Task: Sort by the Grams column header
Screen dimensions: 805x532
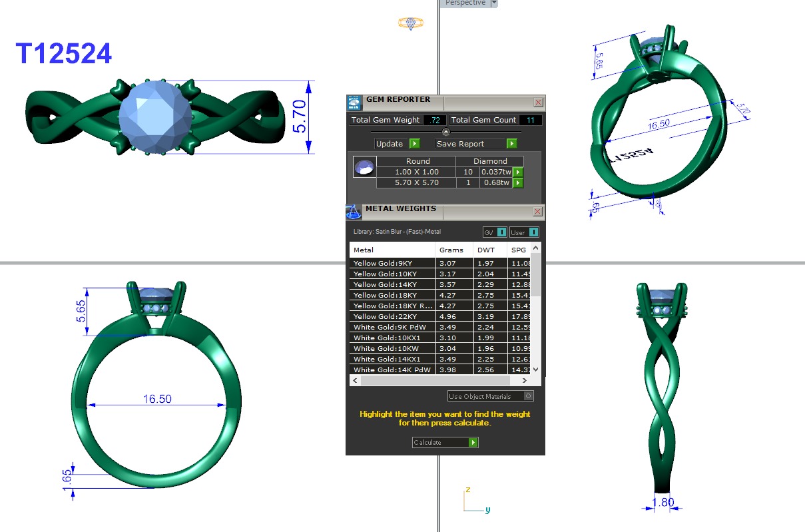Action: coord(454,250)
